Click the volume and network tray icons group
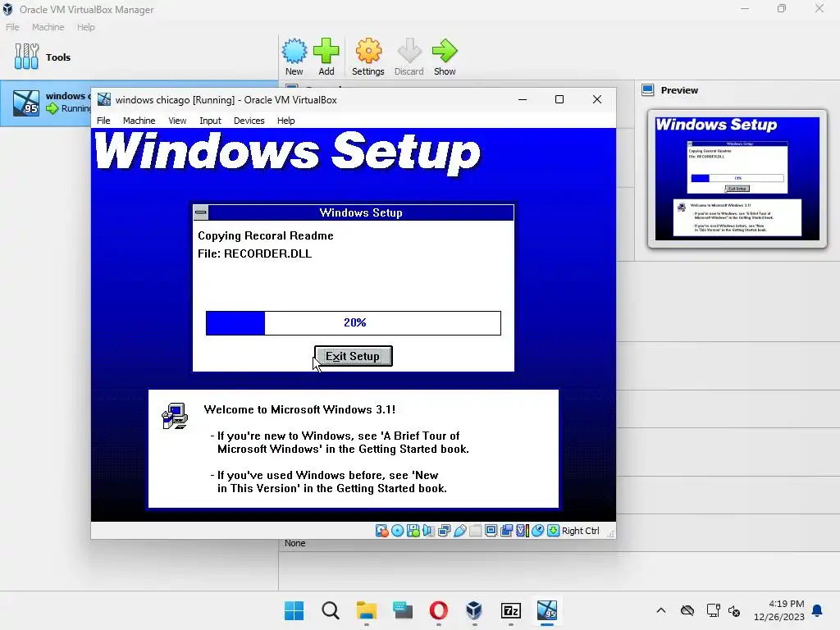This screenshot has height=630, width=840. point(724,610)
